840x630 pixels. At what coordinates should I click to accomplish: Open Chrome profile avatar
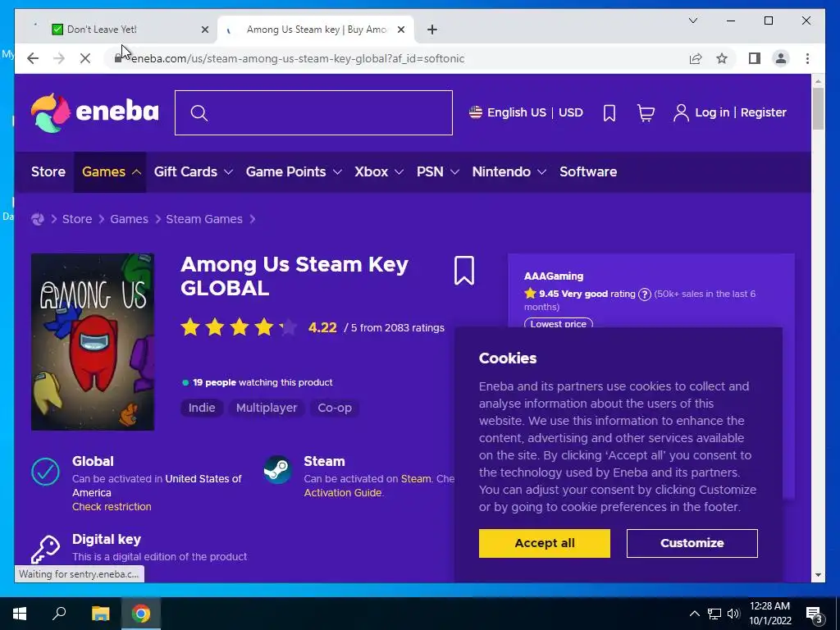coord(781,58)
